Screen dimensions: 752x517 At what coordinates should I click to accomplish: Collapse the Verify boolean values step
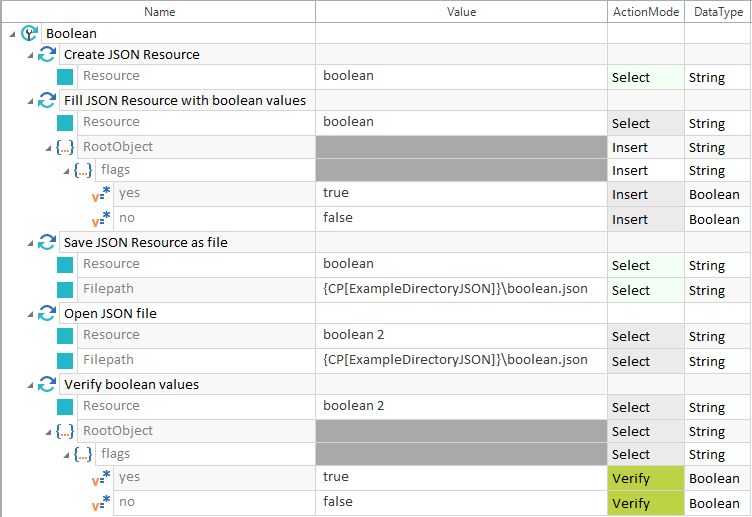tap(30, 384)
